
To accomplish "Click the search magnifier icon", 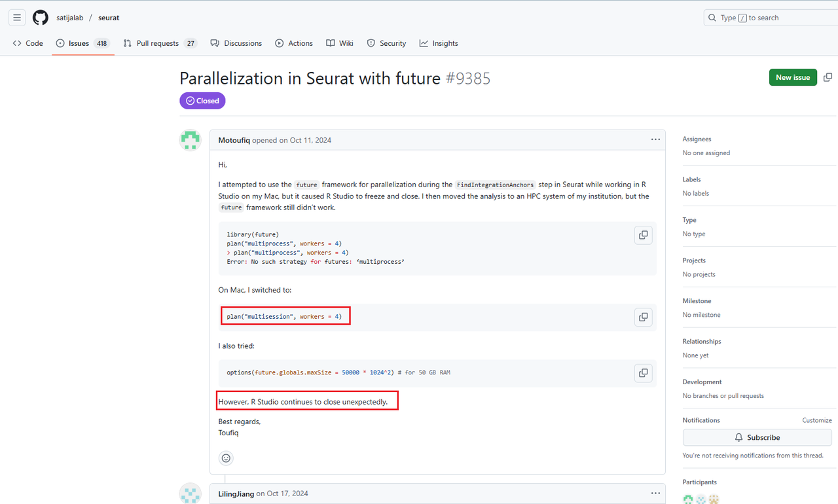I will [712, 18].
